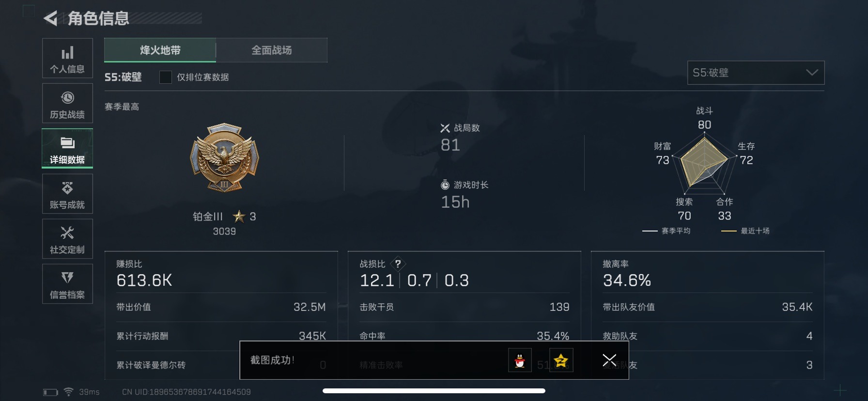This screenshot has height=401, width=868.
Task: Share screenshot via QQ penguin icon
Action: pyautogui.click(x=520, y=360)
